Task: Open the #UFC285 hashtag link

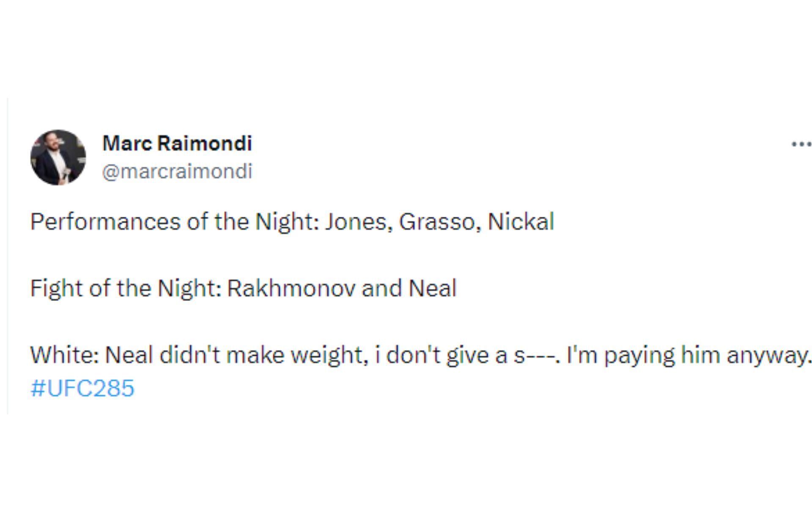Action: [82, 388]
